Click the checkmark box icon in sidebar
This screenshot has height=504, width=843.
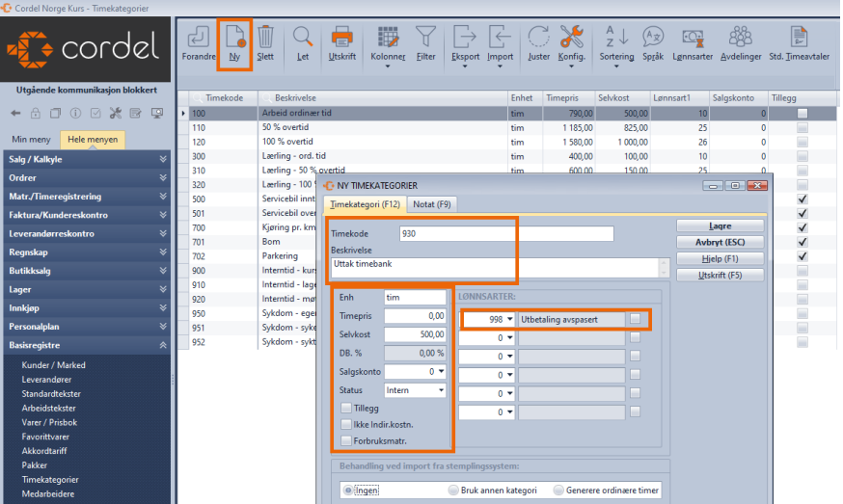(95, 114)
